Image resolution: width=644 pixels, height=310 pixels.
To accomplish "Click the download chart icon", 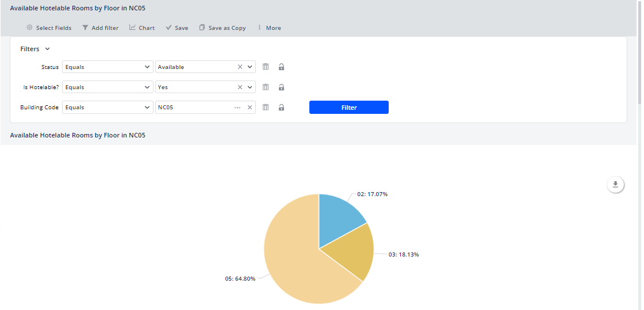I will 615,185.
